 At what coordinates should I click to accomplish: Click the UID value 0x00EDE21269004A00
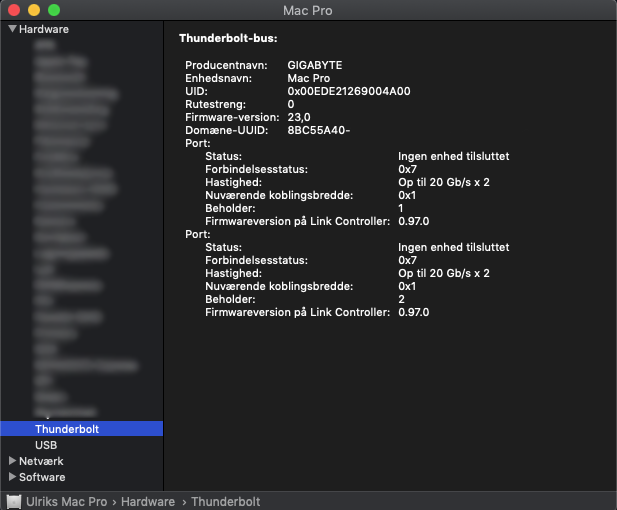(x=349, y=91)
